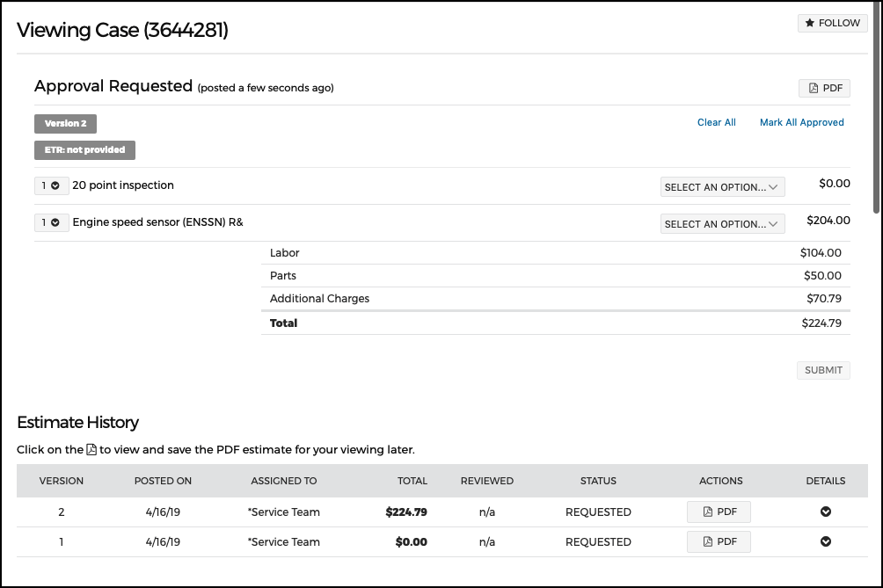Expand details for estimate version 1

point(826,541)
